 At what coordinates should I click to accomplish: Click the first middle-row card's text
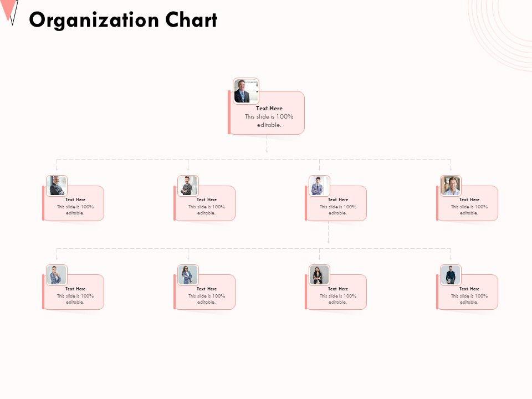75,206
